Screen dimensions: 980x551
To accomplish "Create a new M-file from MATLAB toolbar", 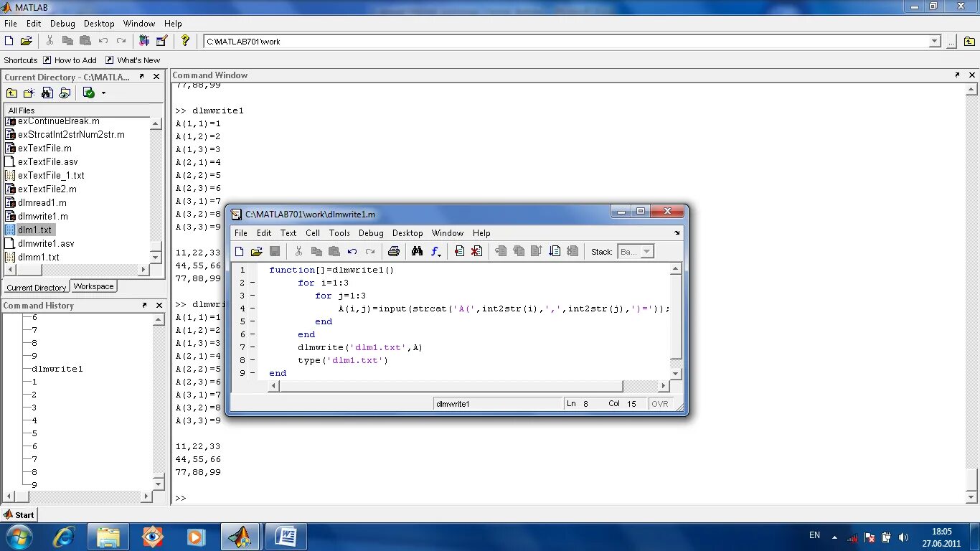I will point(9,41).
